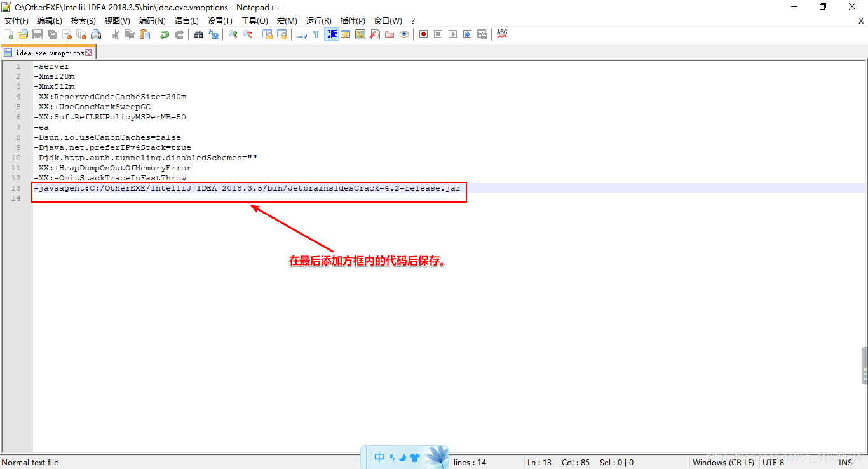Open Folder as Workspace icon

pos(390,34)
